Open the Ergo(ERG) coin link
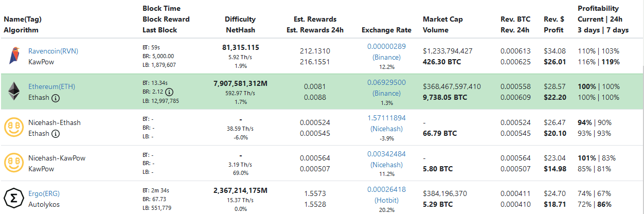644x214 pixels. pyautogui.click(x=44, y=194)
